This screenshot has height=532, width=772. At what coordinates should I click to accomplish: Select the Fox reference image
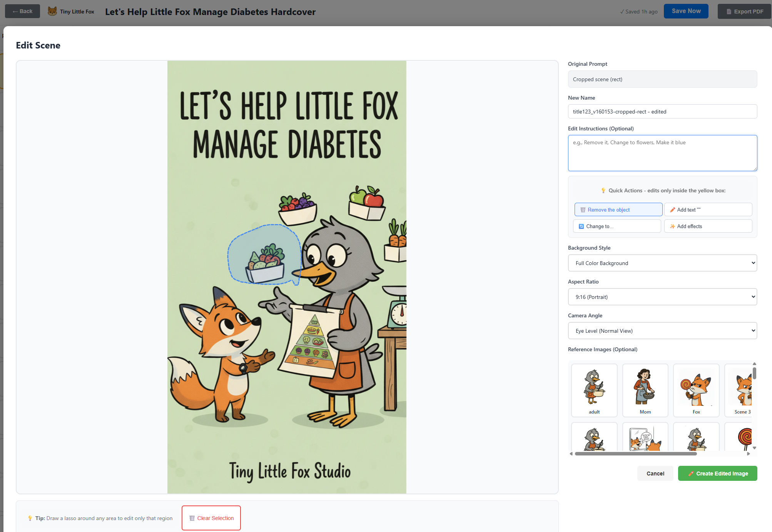[696, 390]
